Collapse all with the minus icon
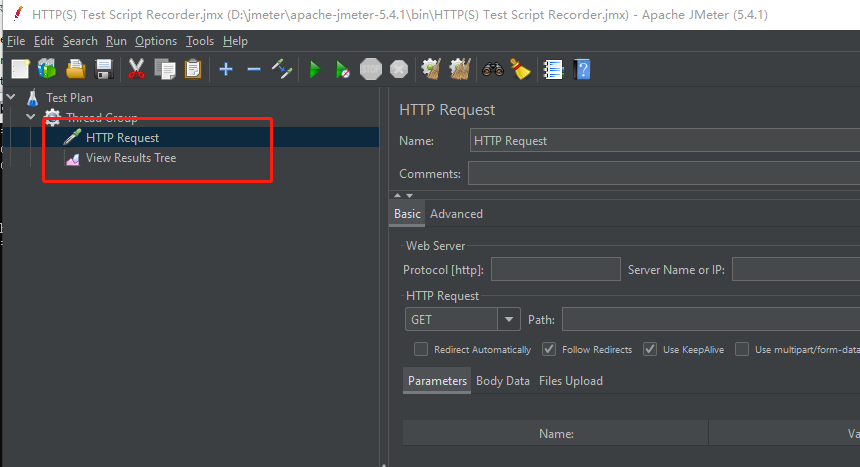860x467 pixels. [x=254, y=69]
